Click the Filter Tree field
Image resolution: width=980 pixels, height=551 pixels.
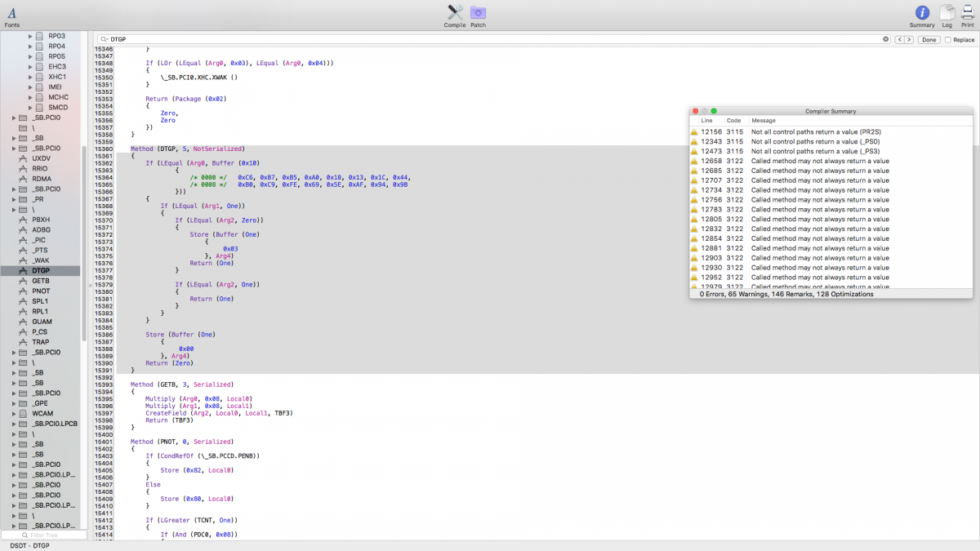pos(42,535)
